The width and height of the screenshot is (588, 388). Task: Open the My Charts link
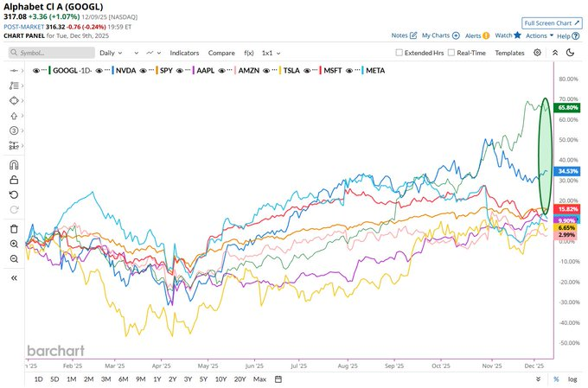tap(442, 35)
